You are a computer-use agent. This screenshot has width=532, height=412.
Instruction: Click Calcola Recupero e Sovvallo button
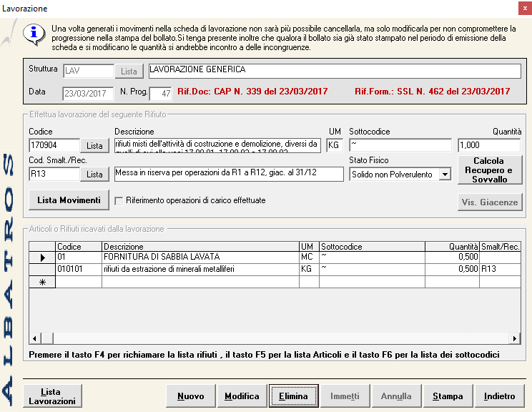[490, 170]
